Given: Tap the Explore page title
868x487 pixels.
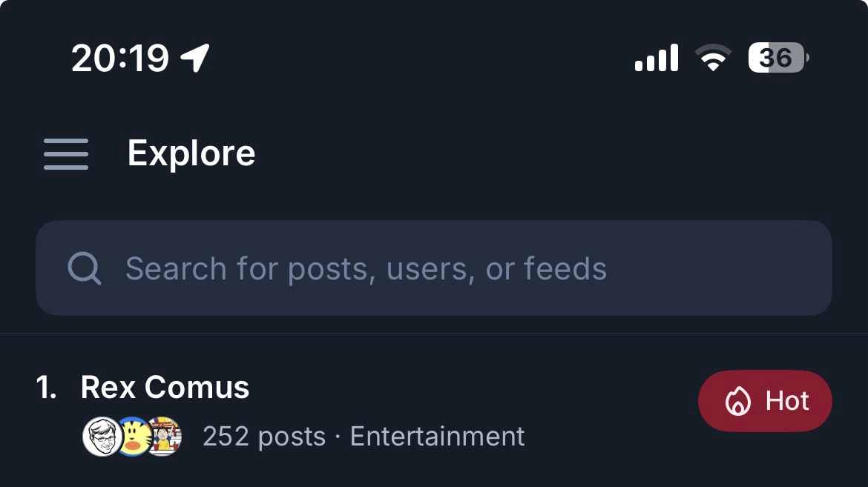Looking at the screenshot, I should click(191, 153).
